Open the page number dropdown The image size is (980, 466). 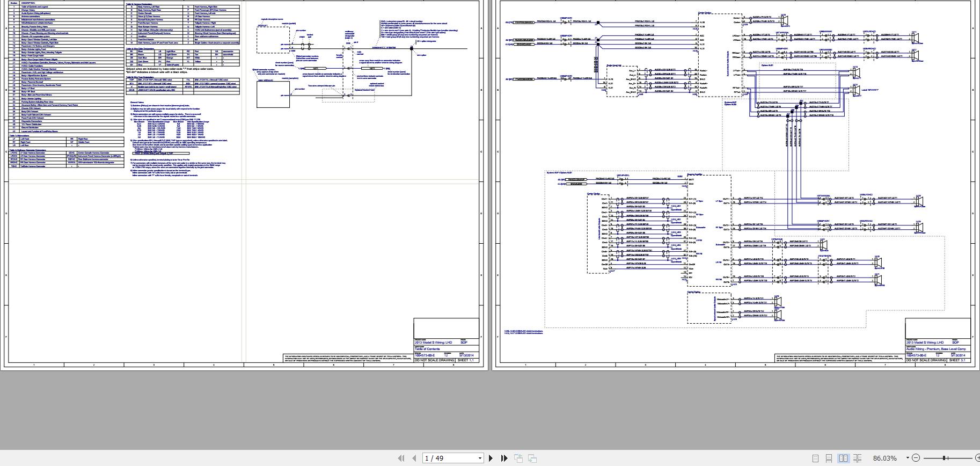pyautogui.click(x=480, y=458)
